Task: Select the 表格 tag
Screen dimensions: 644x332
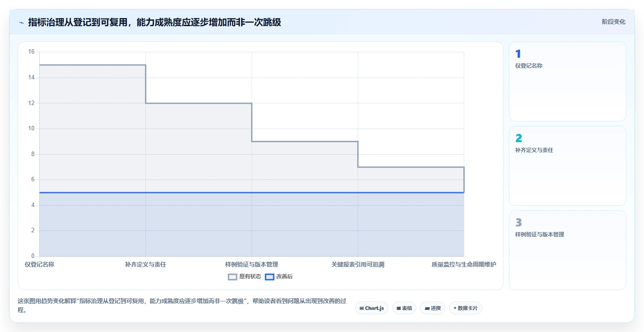Action: tap(404, 308)
